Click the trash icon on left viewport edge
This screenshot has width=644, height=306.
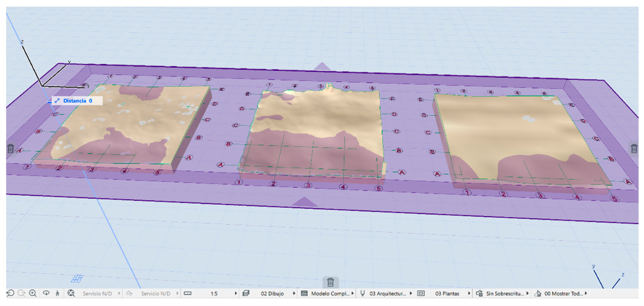pyautogui.click(x=11, y=148)
